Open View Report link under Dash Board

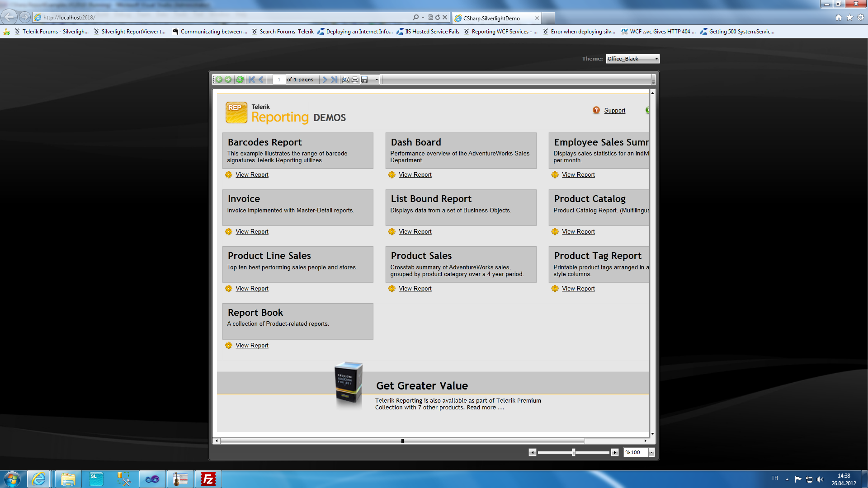(415, 175)
